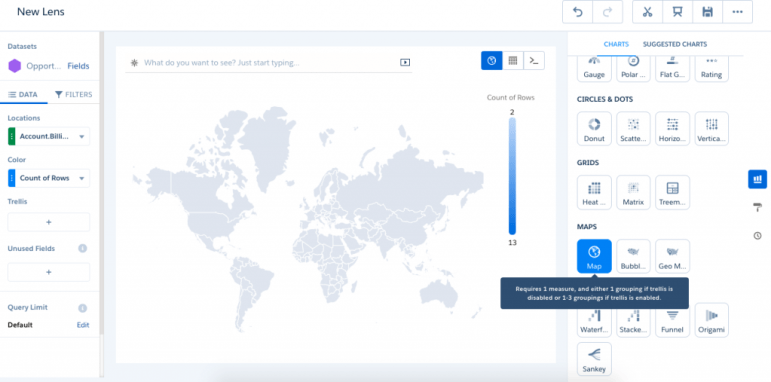This screenshot has height=382, width=771.
Task: Select the Sankey chart type
Action: point(594,359)
